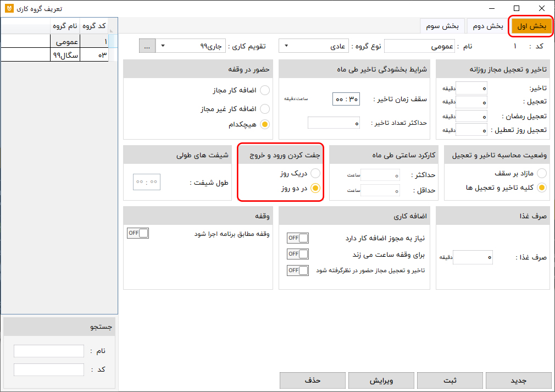Click group code cell 1 in list
Viewport: 555px width, 392px height.
[x=94, y=41]
